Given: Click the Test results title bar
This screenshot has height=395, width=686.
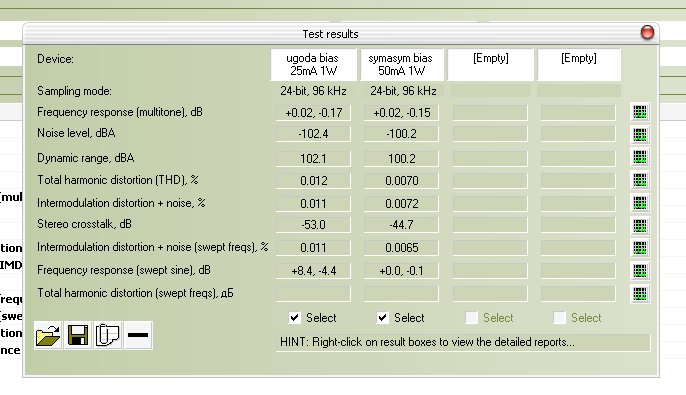Looking at the screenshot, I should [x=330, y=34].
